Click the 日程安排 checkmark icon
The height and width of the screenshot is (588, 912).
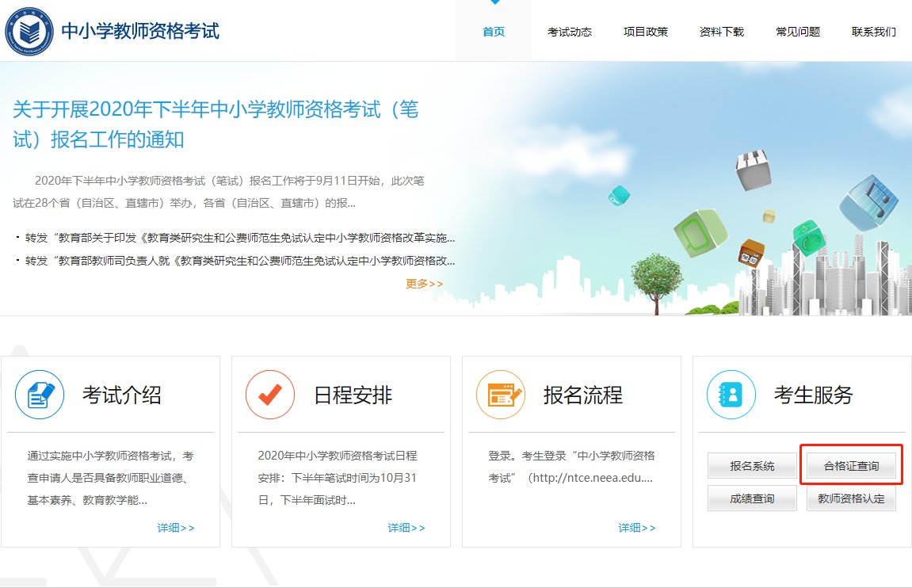coord(270,395)
